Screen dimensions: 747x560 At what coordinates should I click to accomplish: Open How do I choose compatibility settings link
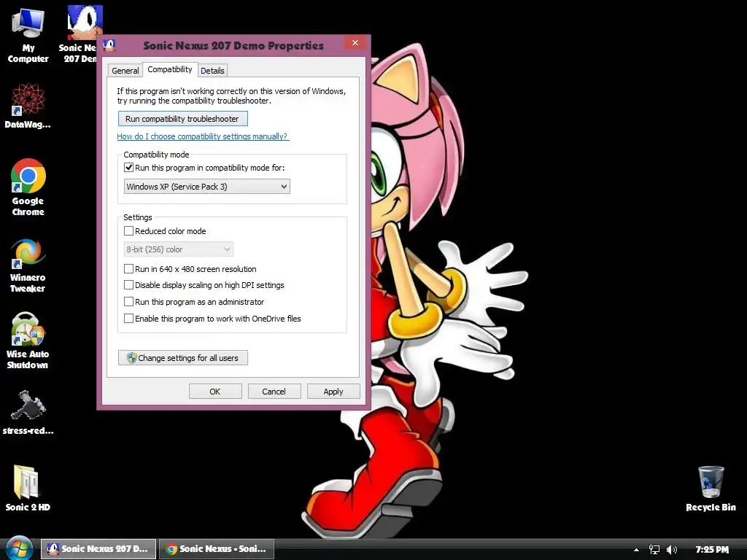point(203,136)
